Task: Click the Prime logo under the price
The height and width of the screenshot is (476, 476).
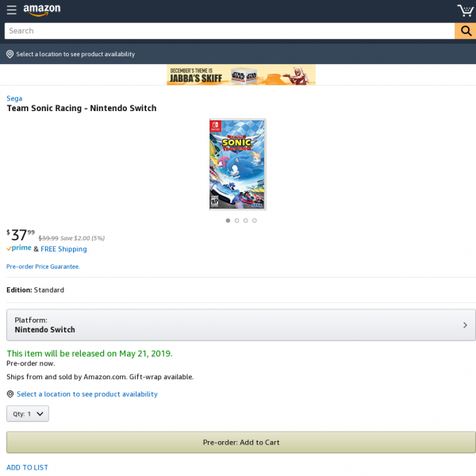Action: 19,248
